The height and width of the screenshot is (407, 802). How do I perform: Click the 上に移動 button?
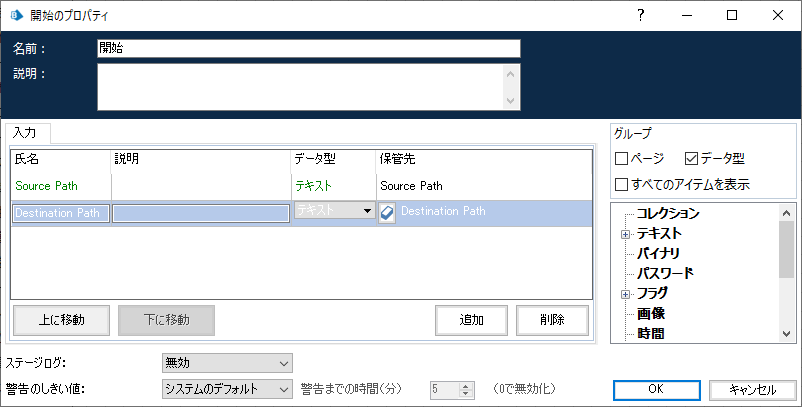pyautogui.click(x=61, y=320)
